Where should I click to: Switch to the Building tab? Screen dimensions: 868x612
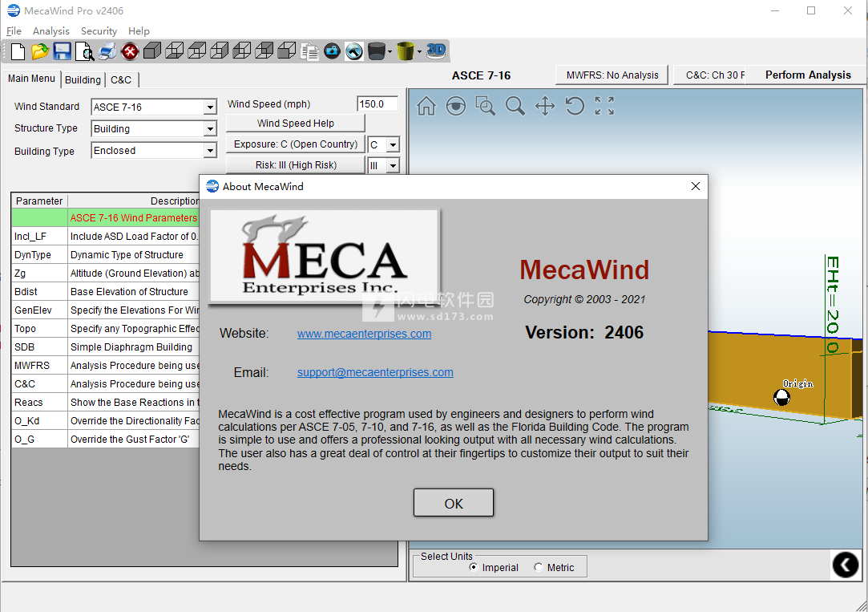pos(83,79)
